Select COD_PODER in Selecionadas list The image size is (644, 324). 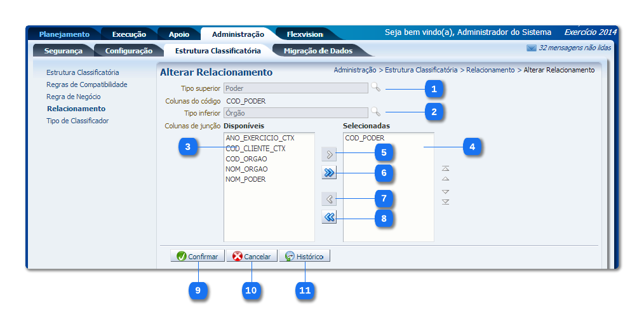click(365, 138)
